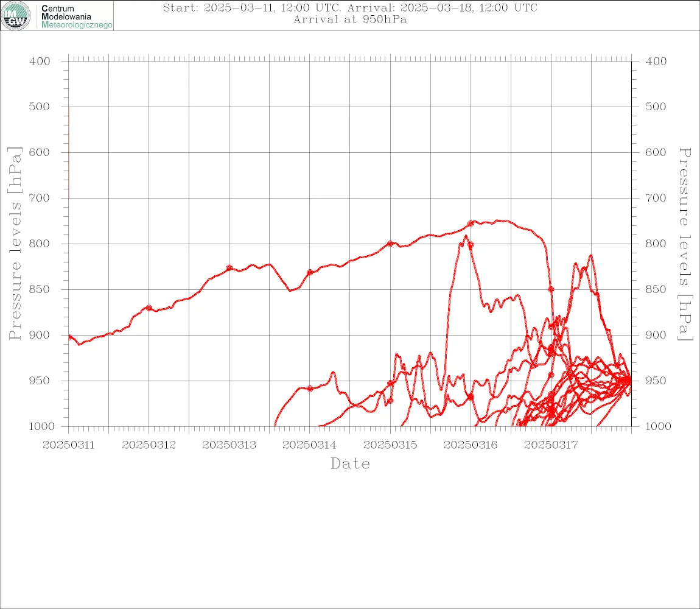700x609 pixels.
Task: Click the right axis 600 label
Action: pyautogui.click(x=656, y=152)
